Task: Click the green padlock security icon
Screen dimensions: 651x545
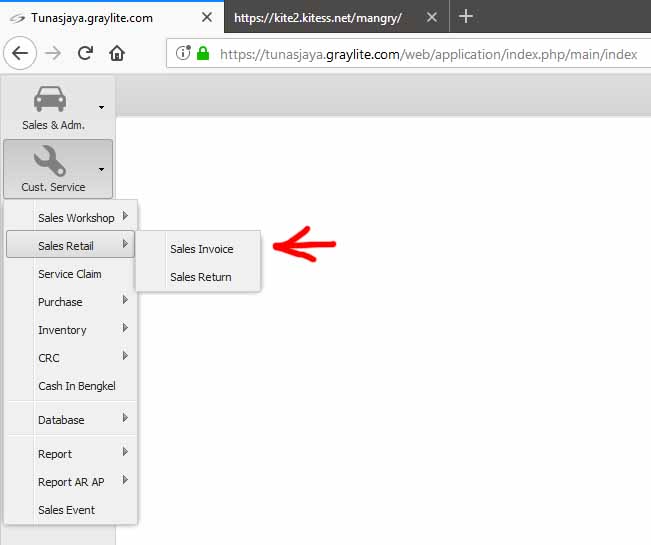Action: [x=203, y=54]
